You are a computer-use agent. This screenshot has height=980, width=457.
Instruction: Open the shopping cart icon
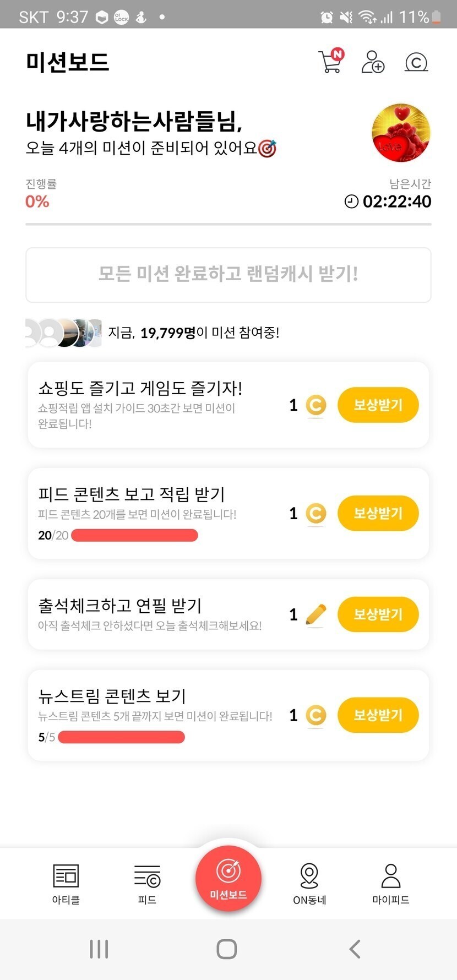330,62
